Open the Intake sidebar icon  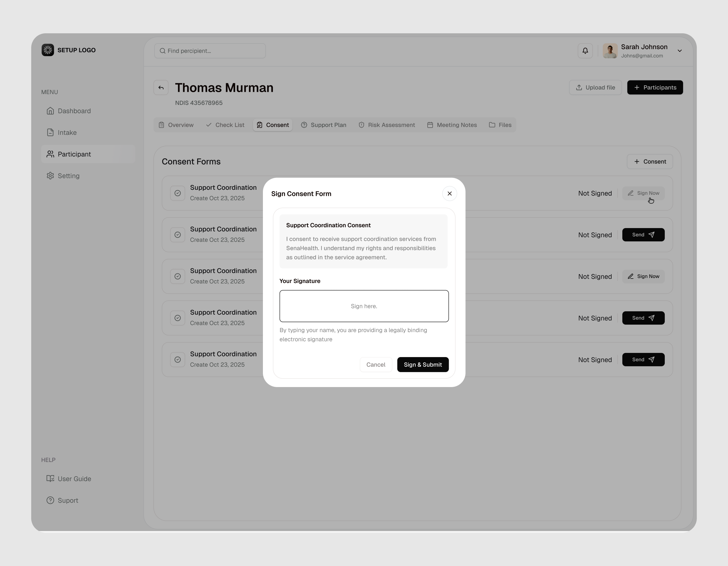click(x=50, y=132)
